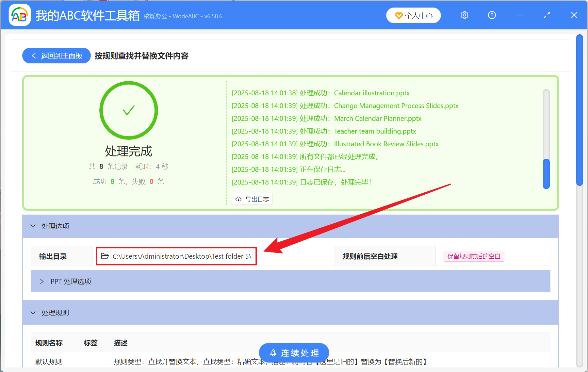Open 个人中心 from the title bar

(413, 15)
